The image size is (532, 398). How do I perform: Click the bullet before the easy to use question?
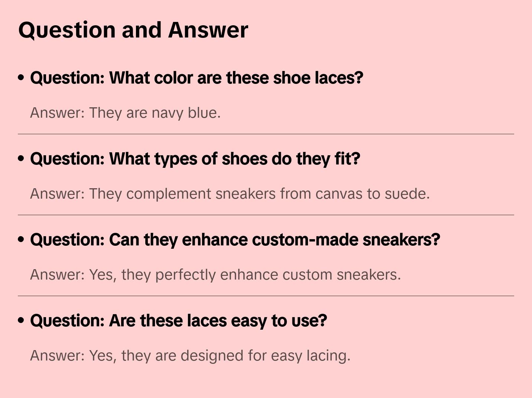pos(21,320)
